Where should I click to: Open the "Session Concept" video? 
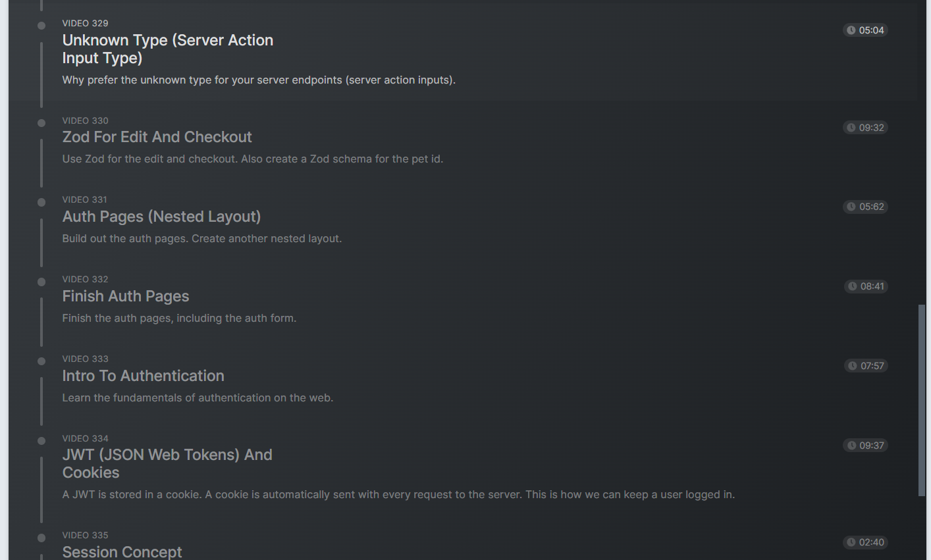[x=122, y=551]
